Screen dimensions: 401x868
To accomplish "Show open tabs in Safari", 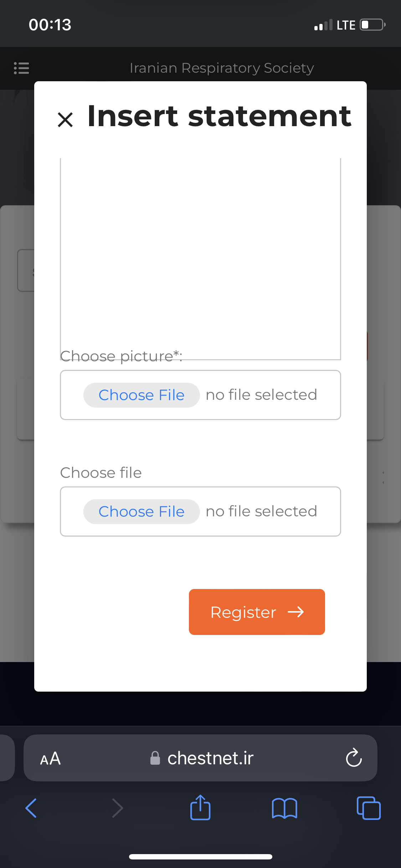I will [369, 808].
